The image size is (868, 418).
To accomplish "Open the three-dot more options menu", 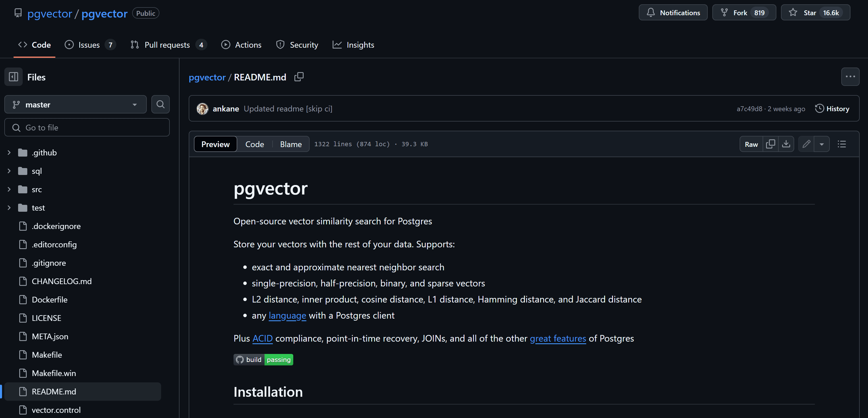I will 850,77.
